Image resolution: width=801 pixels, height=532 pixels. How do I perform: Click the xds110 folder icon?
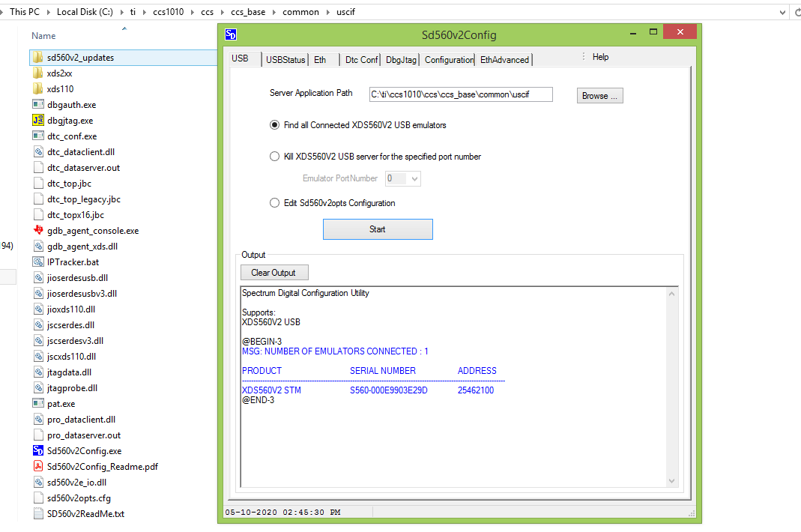[x=37, y=89]
